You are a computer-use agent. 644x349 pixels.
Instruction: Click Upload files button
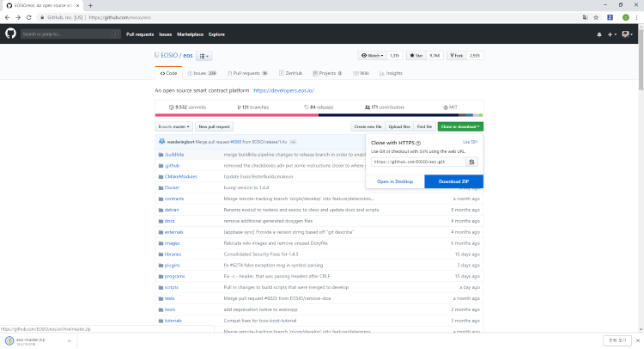399,126
